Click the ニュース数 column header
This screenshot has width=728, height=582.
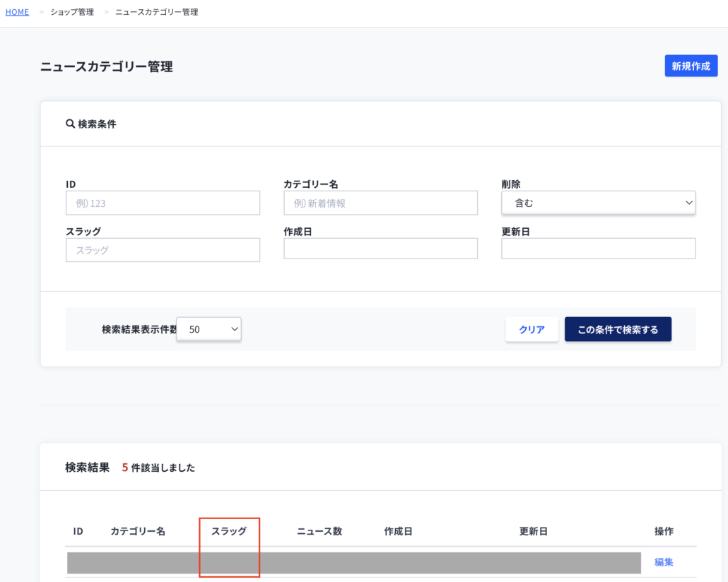pos(319,531)
